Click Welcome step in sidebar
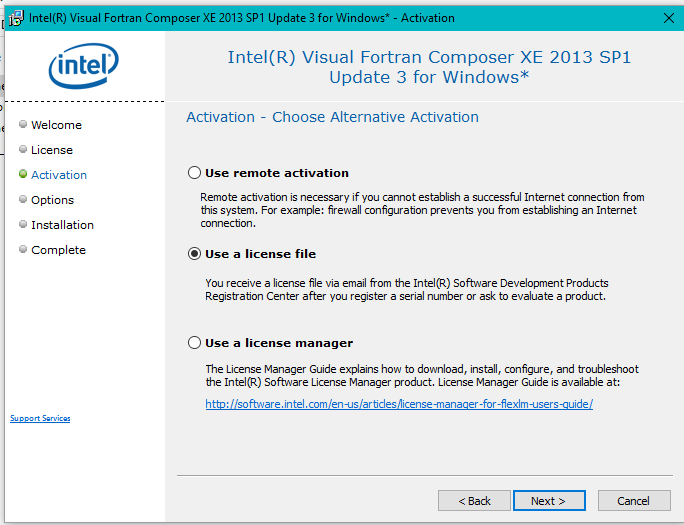684x525 pixels. 56,125
